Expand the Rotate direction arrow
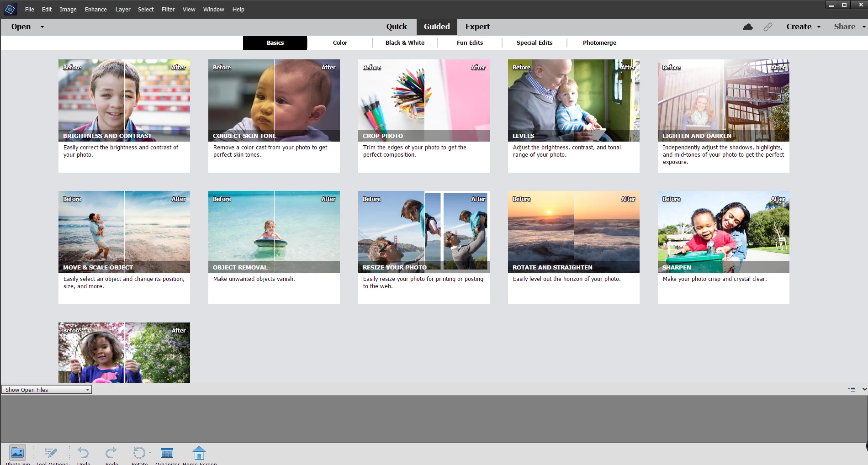 150,452
